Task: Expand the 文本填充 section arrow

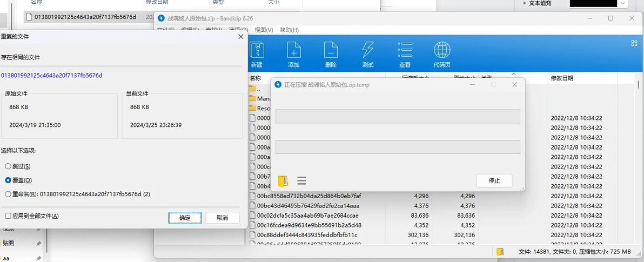Action: click(x=525, y=3)
